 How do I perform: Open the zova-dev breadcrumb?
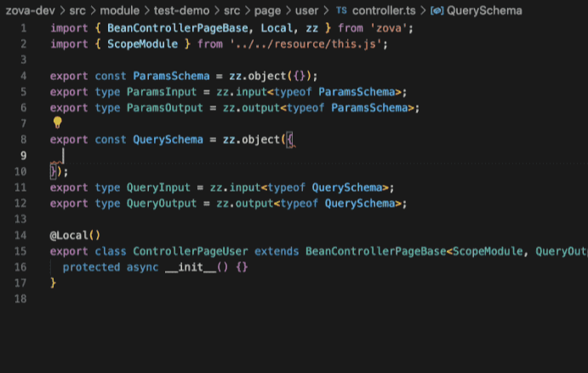coord(28,11)
